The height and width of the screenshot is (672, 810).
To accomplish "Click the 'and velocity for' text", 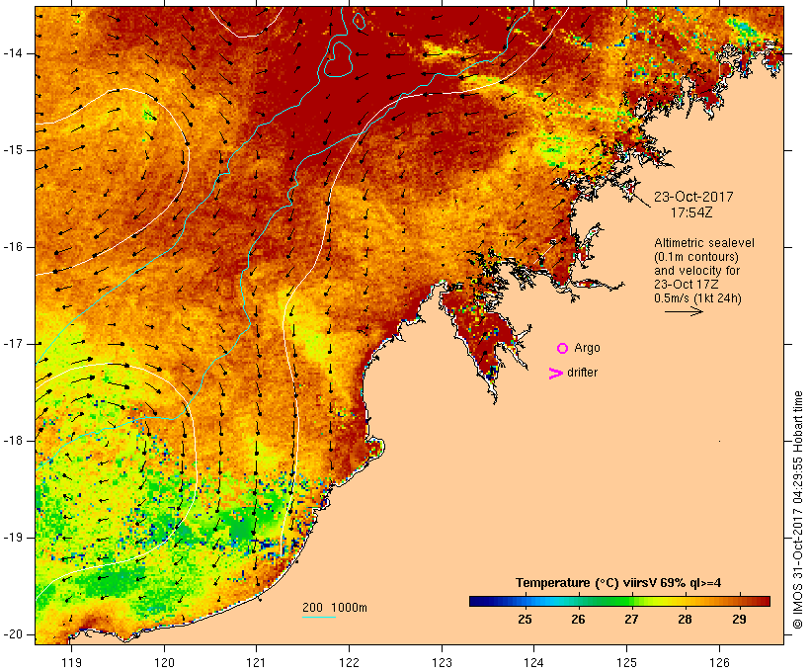I will [696, 271].
